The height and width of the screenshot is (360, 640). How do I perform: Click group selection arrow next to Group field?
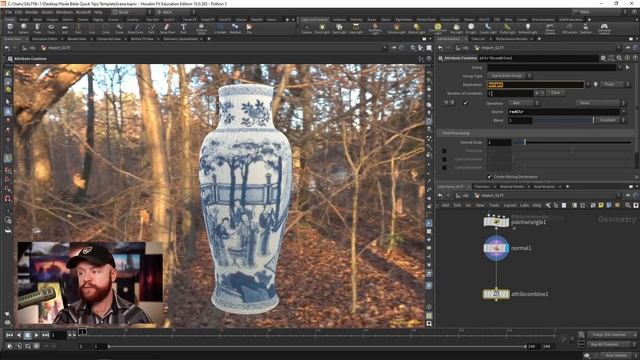tap(627, 67)
